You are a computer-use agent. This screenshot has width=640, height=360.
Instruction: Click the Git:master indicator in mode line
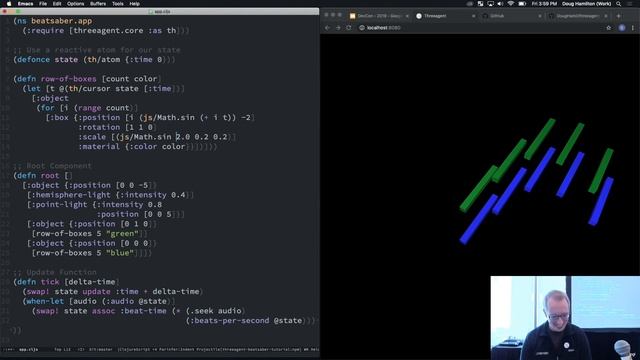click(x=101, y=350)
